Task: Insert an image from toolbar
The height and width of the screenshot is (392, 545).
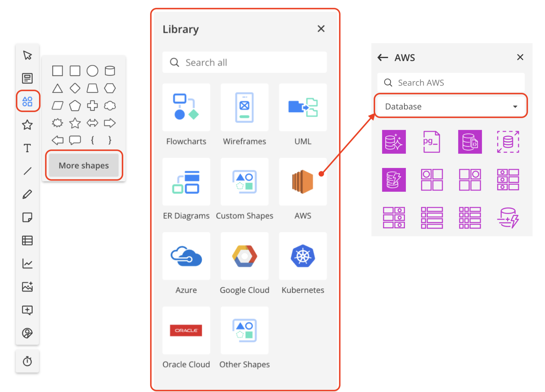Action: (27, 287)
